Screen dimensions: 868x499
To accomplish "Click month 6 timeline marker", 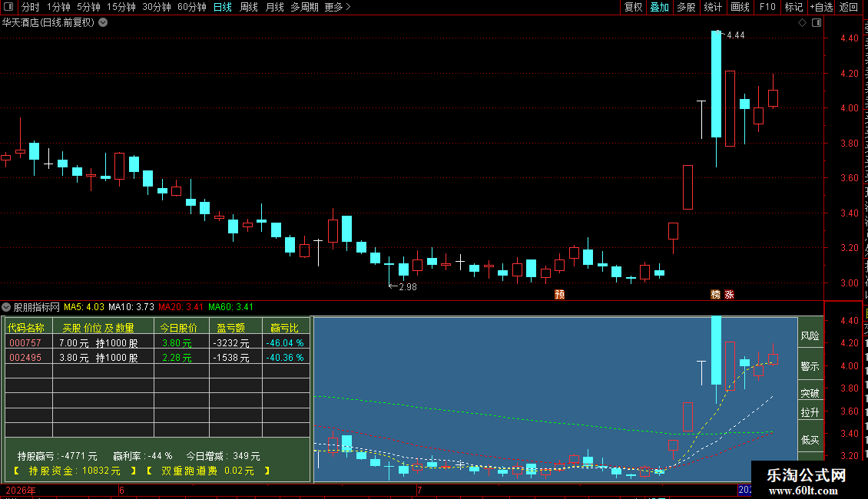I will coord(122,490).
